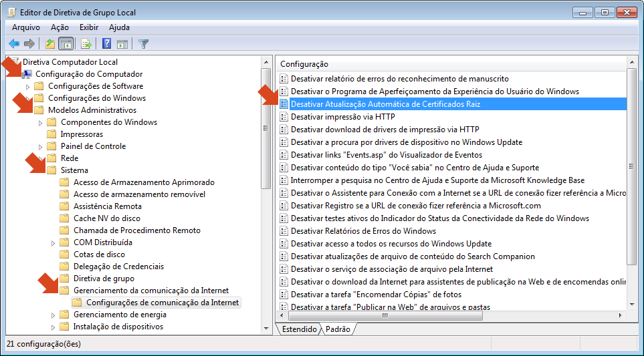Expand the Componentes do Windows node
This screenshot has height=356, width=644.
pyautogui.click(x=41, y=123)
